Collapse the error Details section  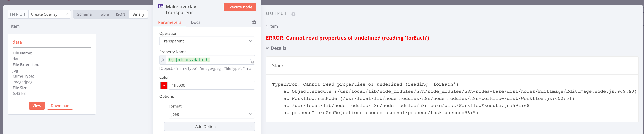pyautogui.click(x=276, y=48)
